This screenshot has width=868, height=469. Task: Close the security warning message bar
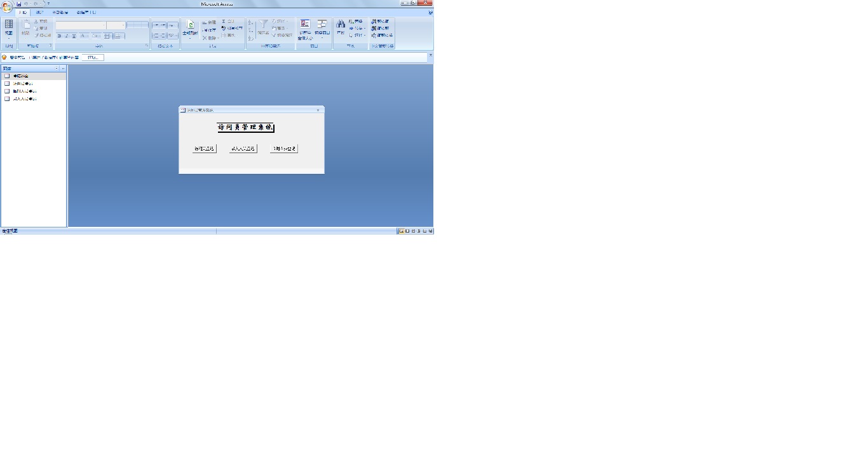[430, 55]
